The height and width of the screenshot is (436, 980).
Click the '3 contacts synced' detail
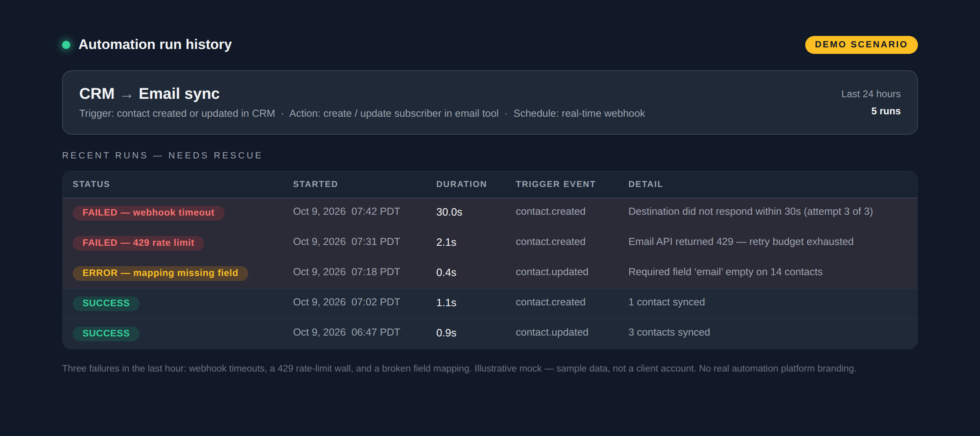tap(669, 332)
